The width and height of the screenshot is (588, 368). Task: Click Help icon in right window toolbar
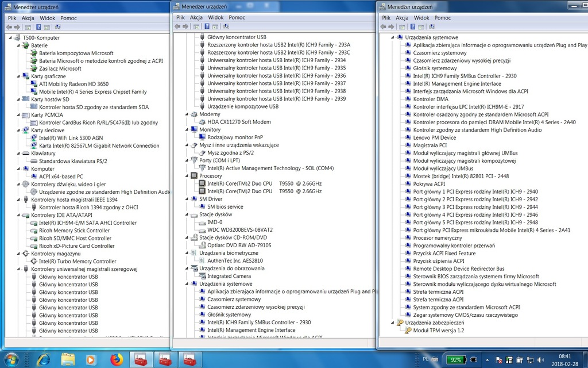(x=412, y=26)
